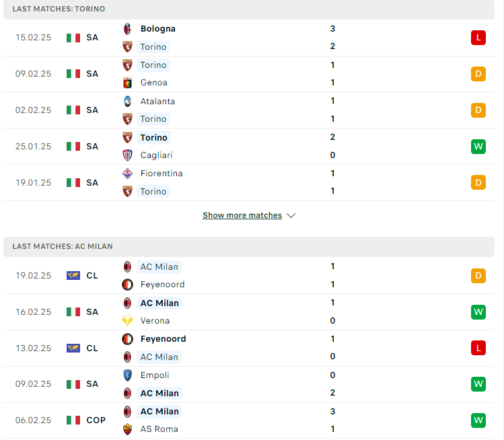Select AC Milan name in the Verona match

[159, 303]
